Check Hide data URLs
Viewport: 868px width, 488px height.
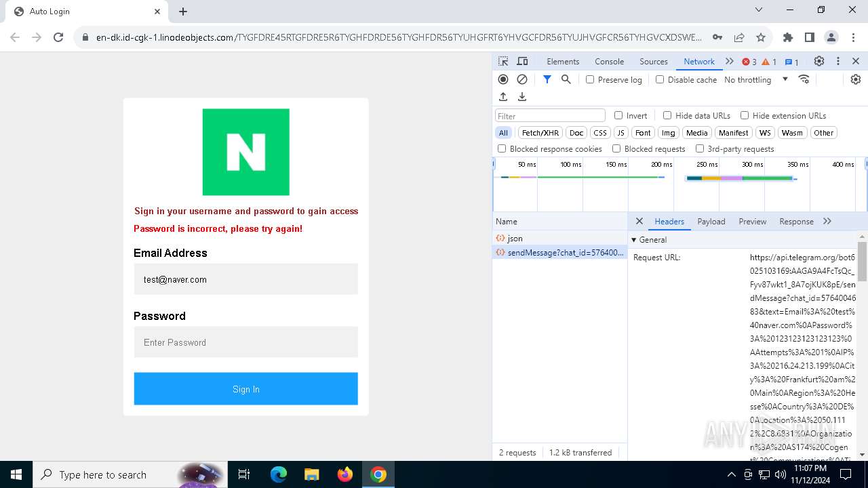[667, 115]
